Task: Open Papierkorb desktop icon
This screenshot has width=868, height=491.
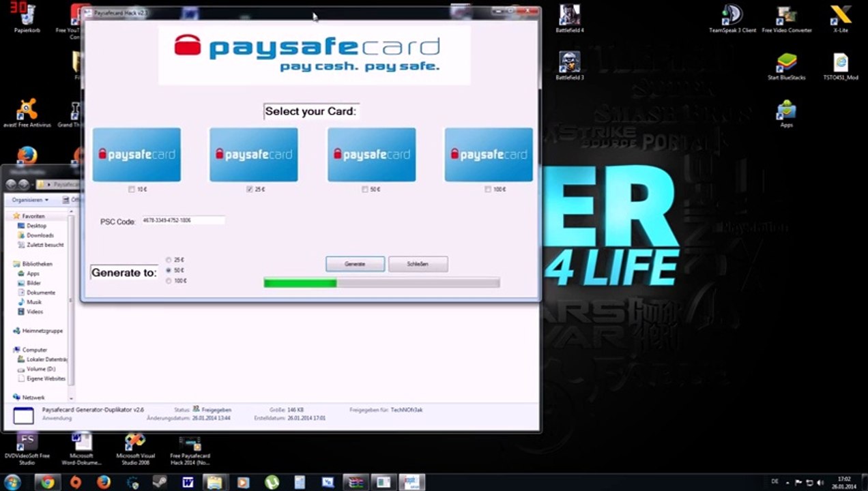Action: coord(28,18)
